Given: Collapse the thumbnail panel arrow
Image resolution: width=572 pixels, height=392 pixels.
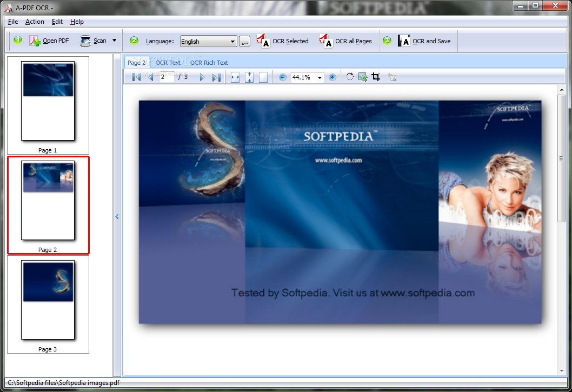Looking at the screenshot, I should coord(117,216).
